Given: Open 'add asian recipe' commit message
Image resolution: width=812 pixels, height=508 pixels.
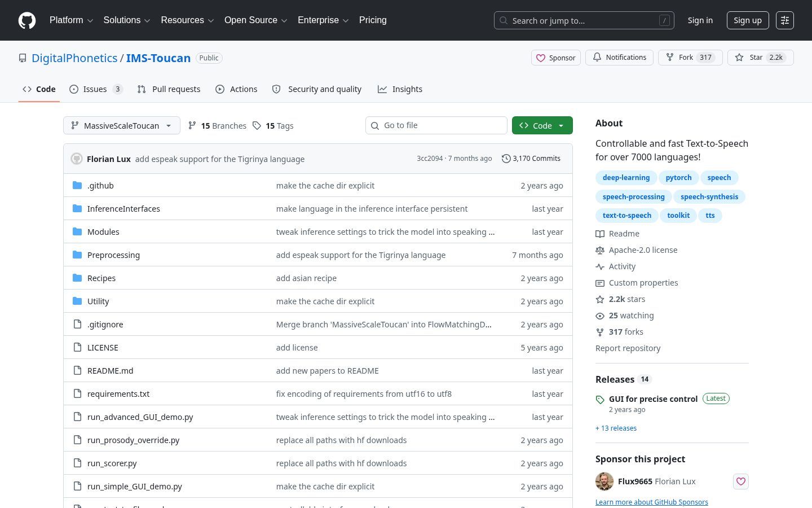Looking at the screenshot, I should click(x=306, y=278).
